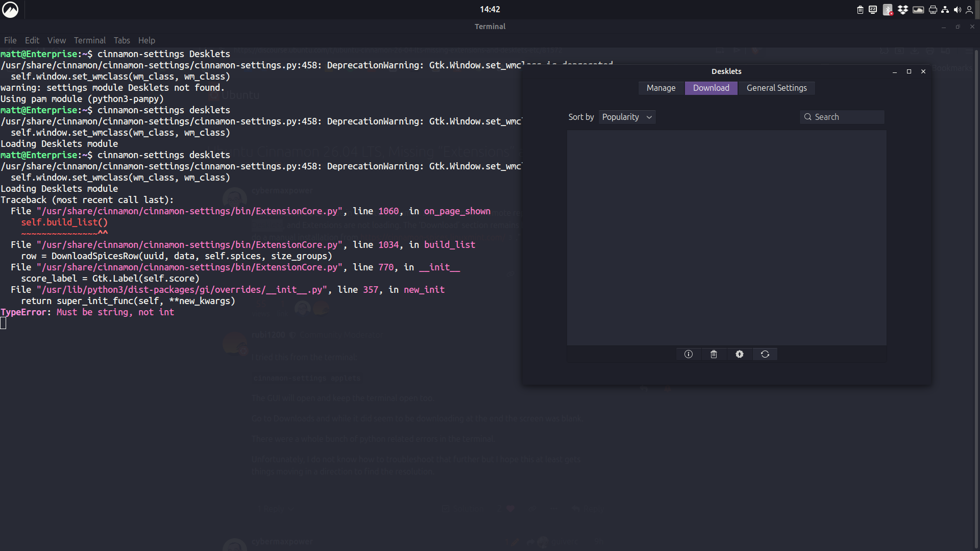Click the uninstall trash button in Desklets
Screen dimensions: 980x551
pyautogui.click(x=714, y=354)
